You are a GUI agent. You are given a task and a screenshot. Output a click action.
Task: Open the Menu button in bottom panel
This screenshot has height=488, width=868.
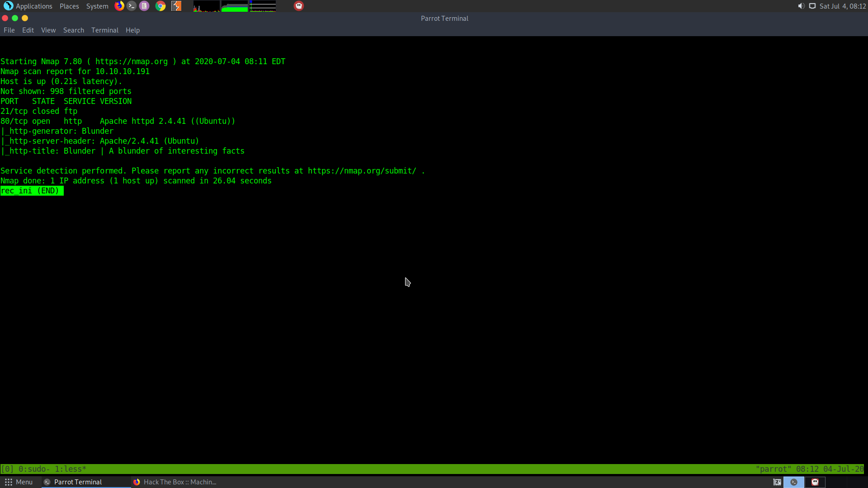coord(19,482)
